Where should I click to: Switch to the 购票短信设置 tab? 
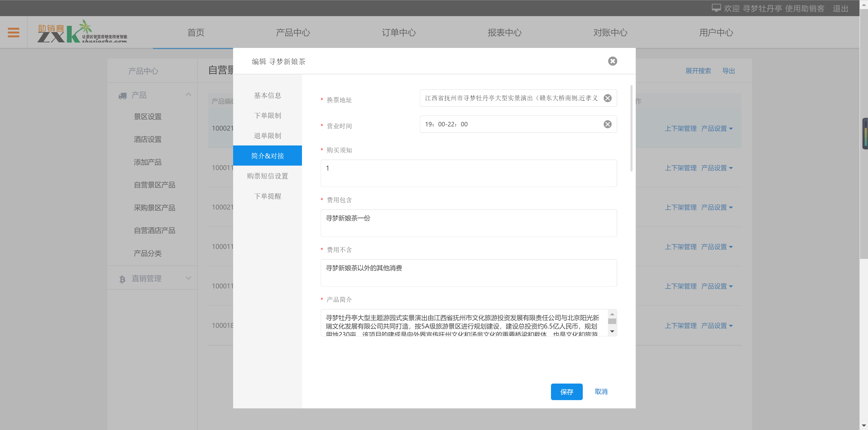[x=267, y=176]
